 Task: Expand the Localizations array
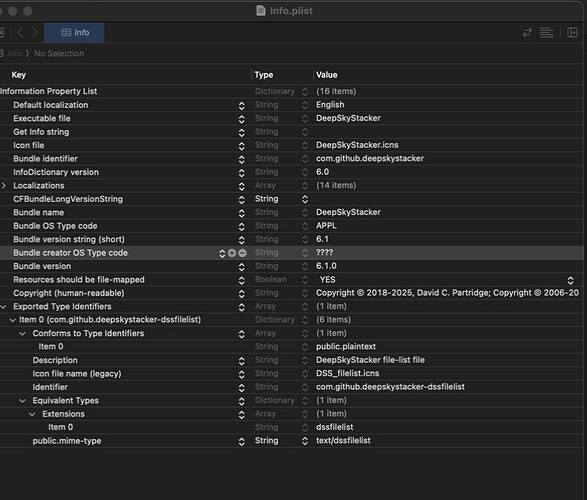(x=4, y=186)
